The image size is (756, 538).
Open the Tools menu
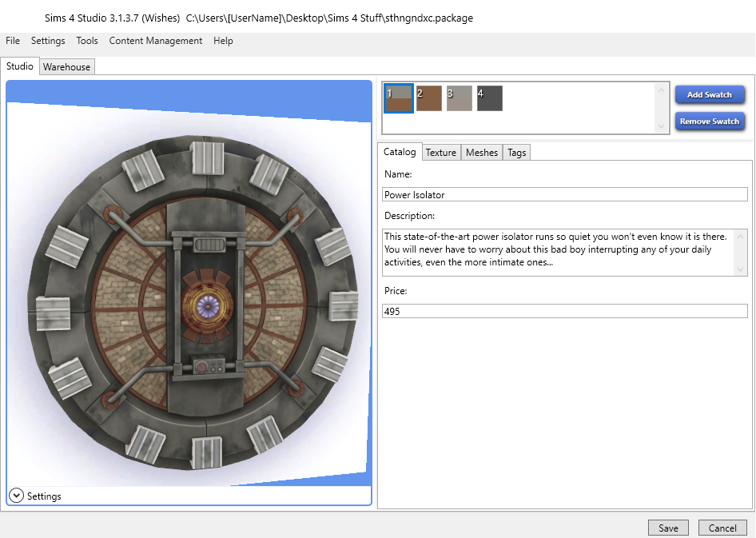(87, 41)
